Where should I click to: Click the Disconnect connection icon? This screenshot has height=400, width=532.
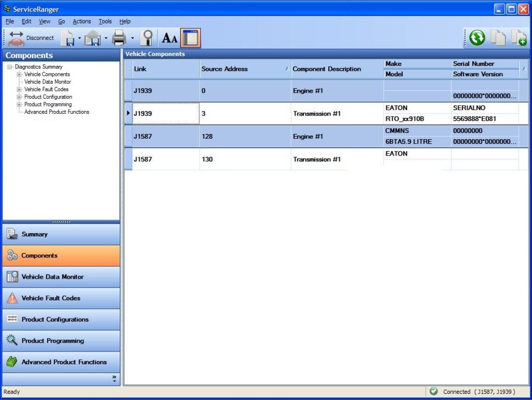coord(16,38)
